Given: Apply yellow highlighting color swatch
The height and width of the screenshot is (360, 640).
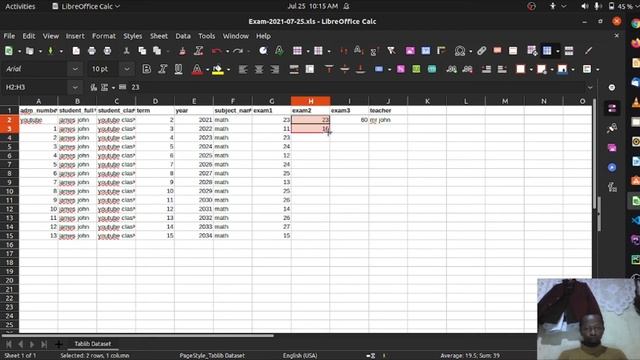Looking at the screenshot, I should coord(218,69).
